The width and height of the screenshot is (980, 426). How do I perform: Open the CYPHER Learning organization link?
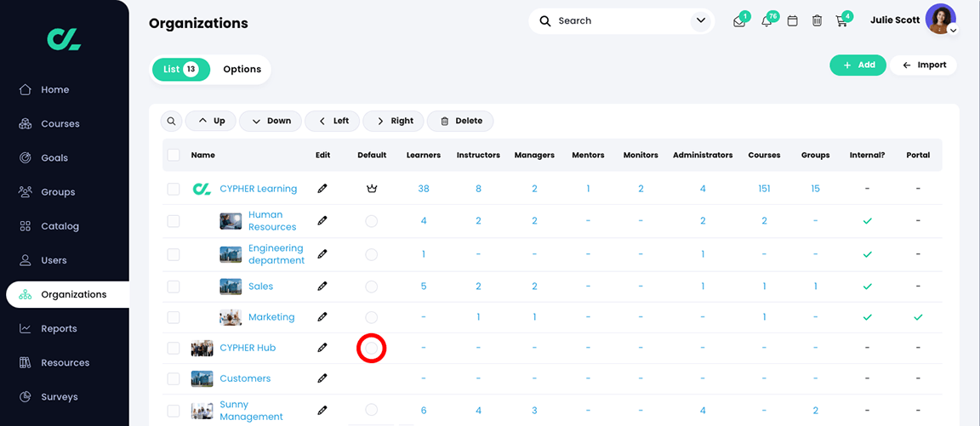[258, 189]
